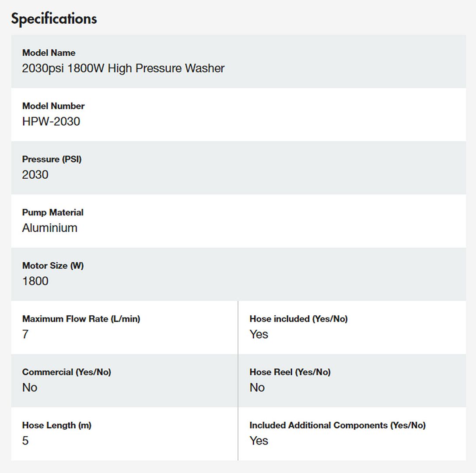Click the Commercial (Yes/No) label
The image size is (476, 473).
(66, 372)
